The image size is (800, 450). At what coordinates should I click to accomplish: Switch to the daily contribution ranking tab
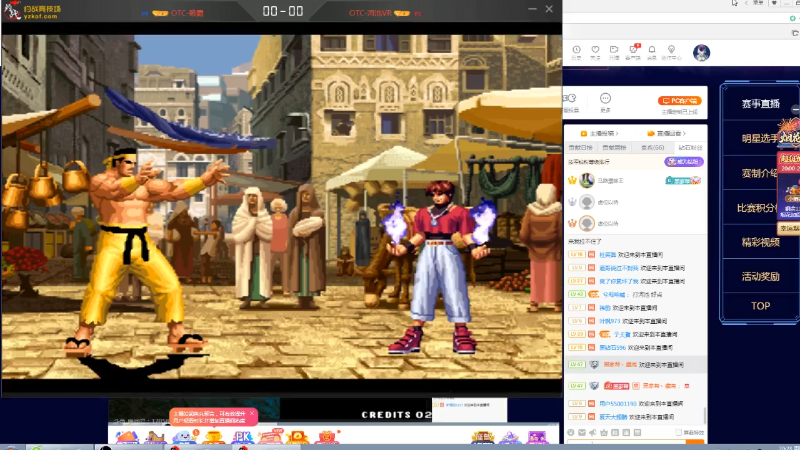click(581, 147)
